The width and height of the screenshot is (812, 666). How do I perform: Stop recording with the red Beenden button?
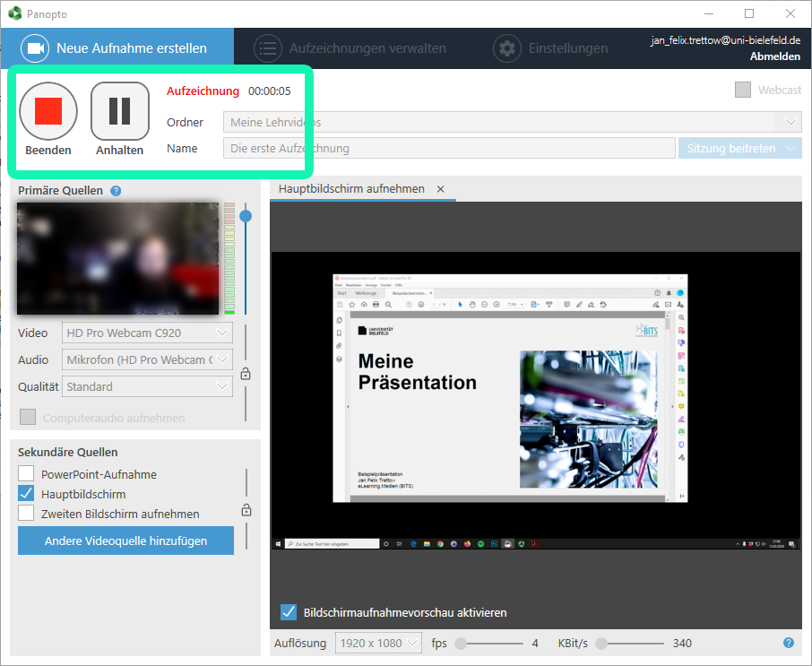click(48, 110)
